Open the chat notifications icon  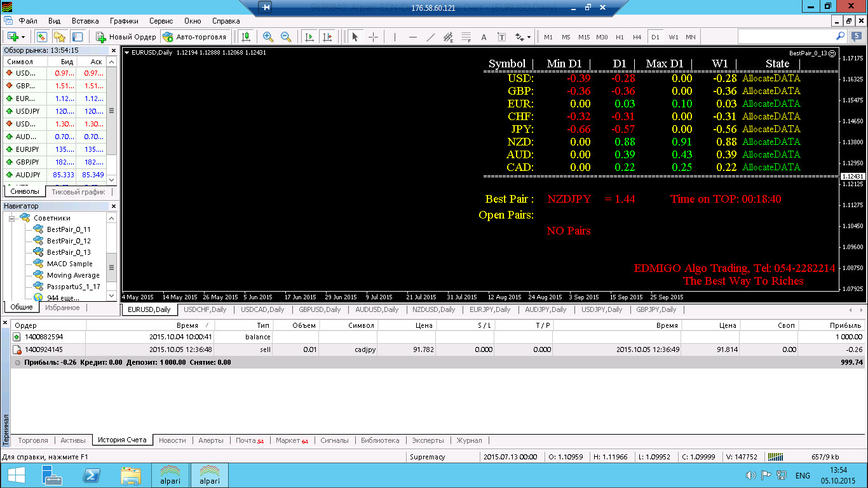click(x=857, y=36)
